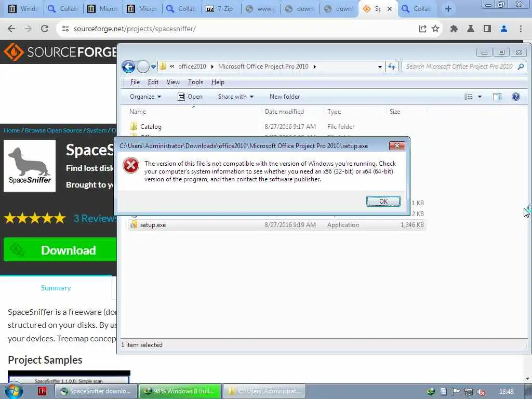This screenshot has height=399, width=532.
Task: Click the System breadcrumb link
Action: coord(96,130)
